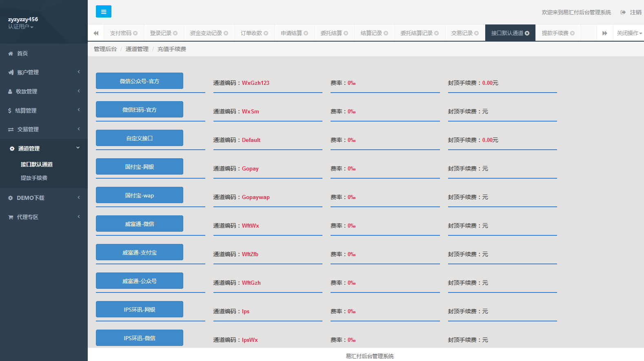Click the 微信公众号-官方 channel button
This screenshot has width=644, height=361.
tap(139, 81)
